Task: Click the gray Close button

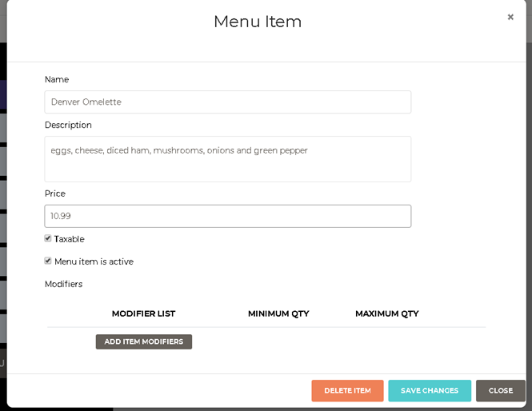Action: [500, 390]
